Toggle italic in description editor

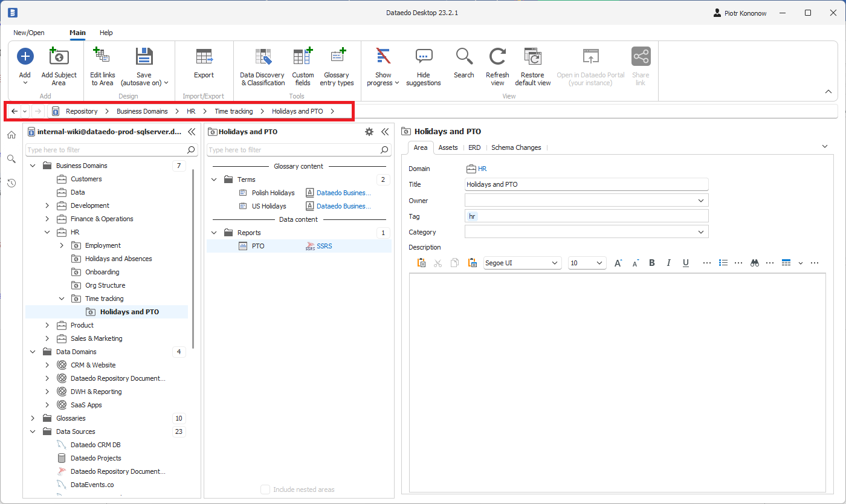tap(669, 263)
